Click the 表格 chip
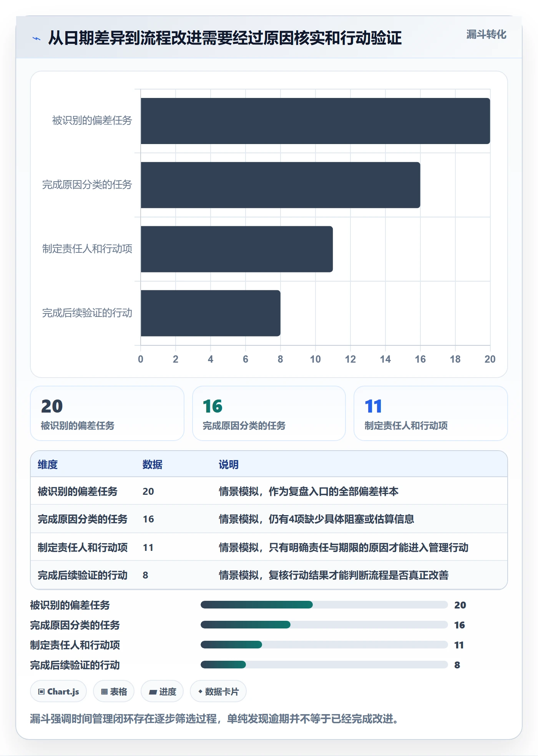The image size is (538, 756). coord(114,691)
